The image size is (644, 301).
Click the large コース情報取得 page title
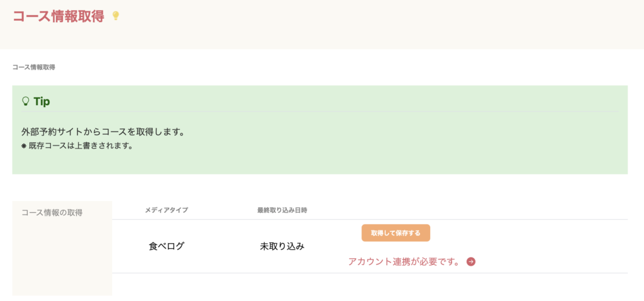point(58,16)
